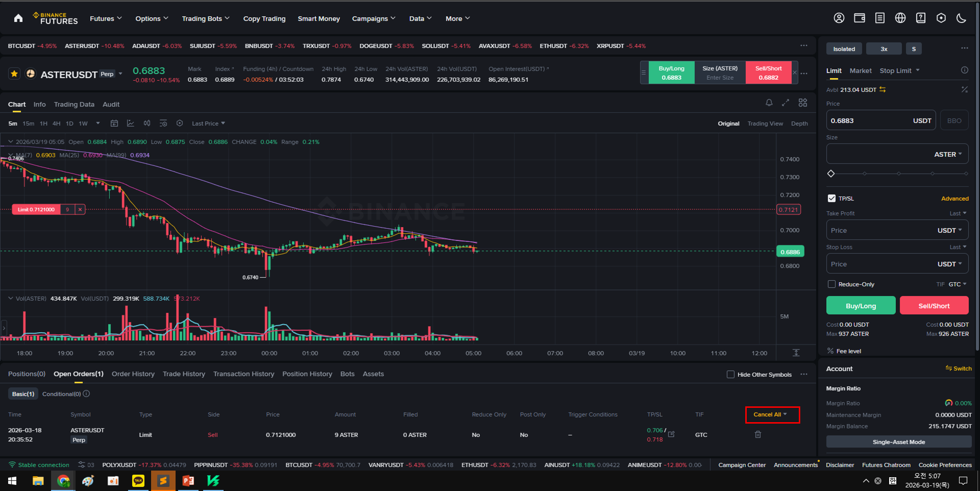Screen dimensions: 980x491
Task: Switch to Original chart view
Action: (728, 123)
